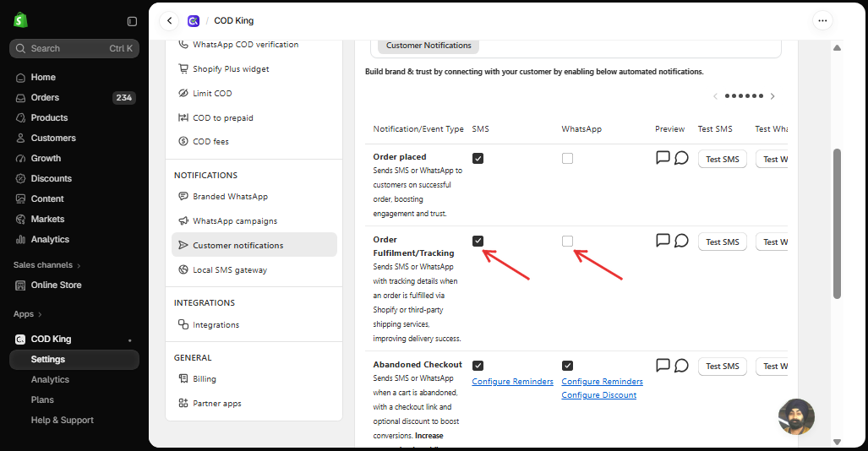This screenshot has height=451, width=868.
Task: Click the Local SMS gateway globe icon
Action: (x=183, y=269)
